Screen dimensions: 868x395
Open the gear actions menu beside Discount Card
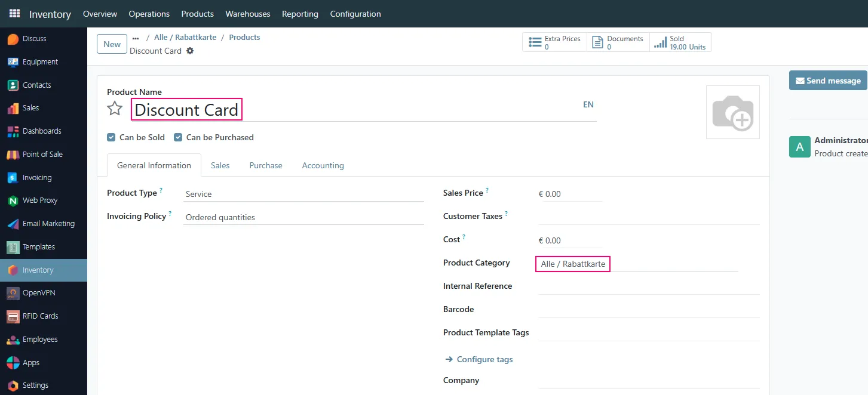(x=190, y=51)
